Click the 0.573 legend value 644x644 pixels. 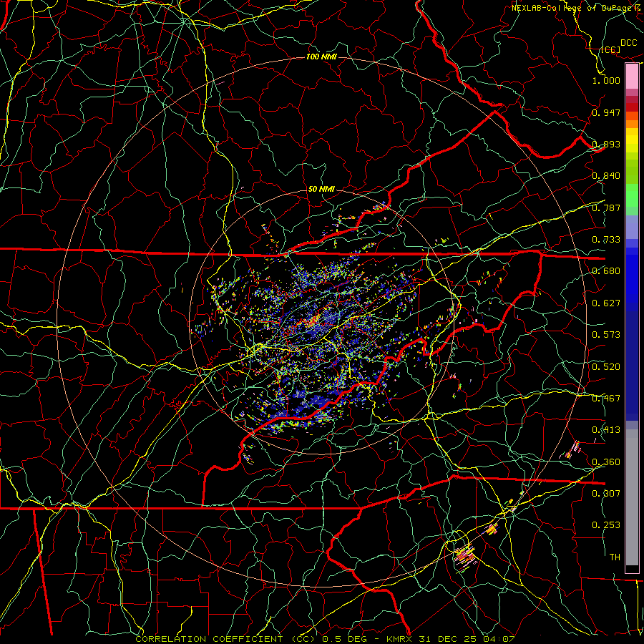coord(606,335)
